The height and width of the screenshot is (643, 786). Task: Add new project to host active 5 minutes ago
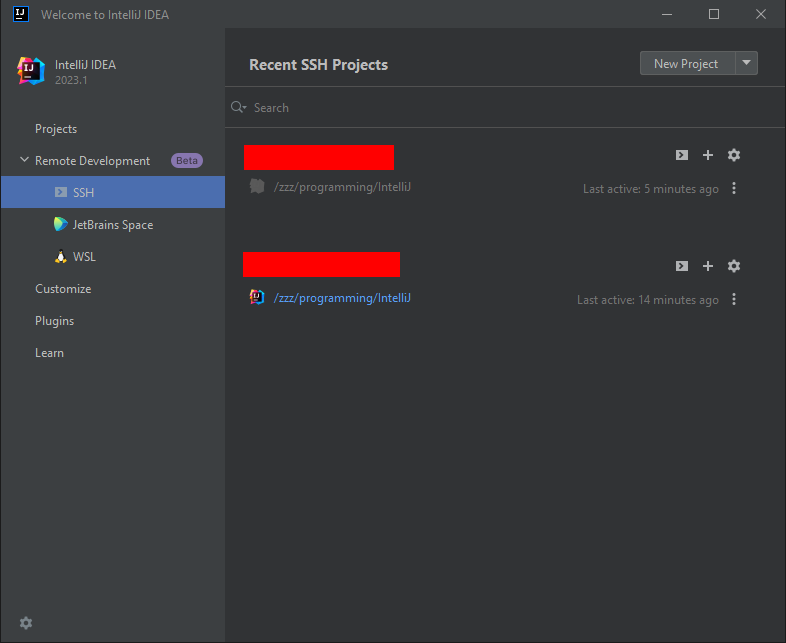click(708, 155)
